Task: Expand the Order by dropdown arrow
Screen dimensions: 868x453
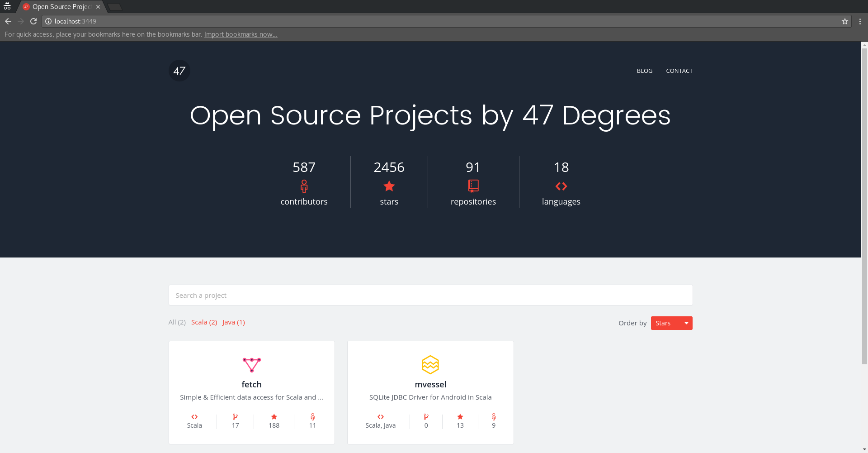Action: tap(686, 323)
